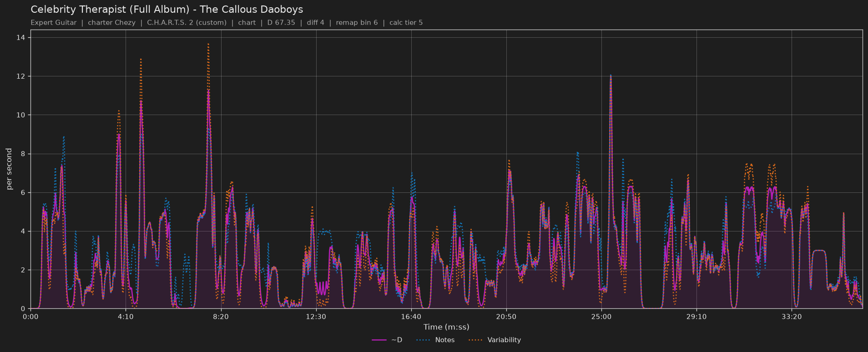Click the orange dotted Variability legend line sample
This screenshot has width=868, height=352.
tap(476, 340)
